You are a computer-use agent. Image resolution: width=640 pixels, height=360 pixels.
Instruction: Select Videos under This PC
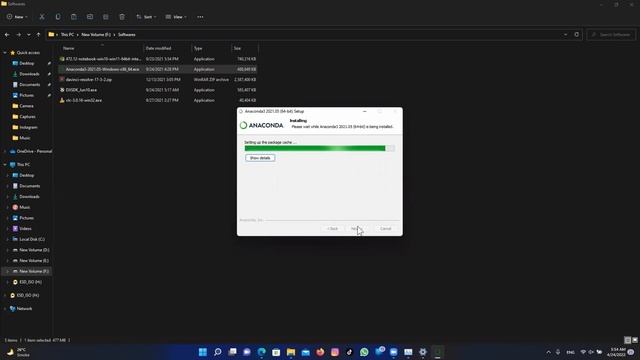[x=25, y=229]
